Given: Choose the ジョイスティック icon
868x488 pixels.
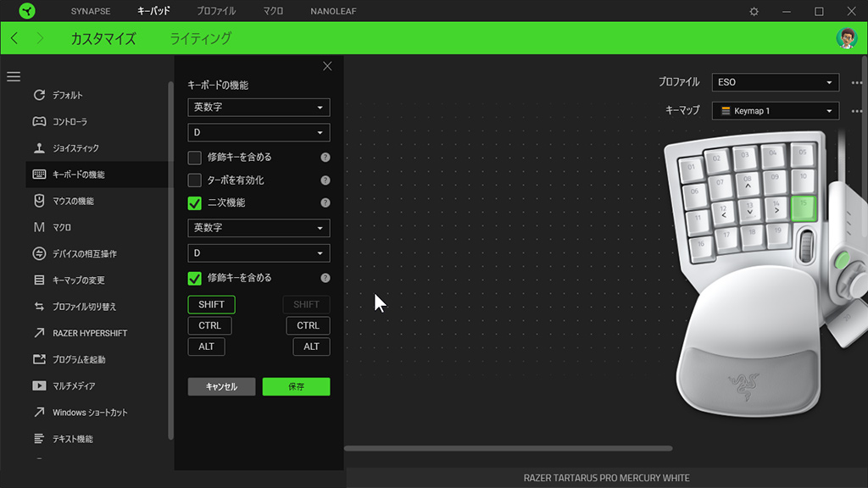Looking at the screenshot, I should pos(39,147).
